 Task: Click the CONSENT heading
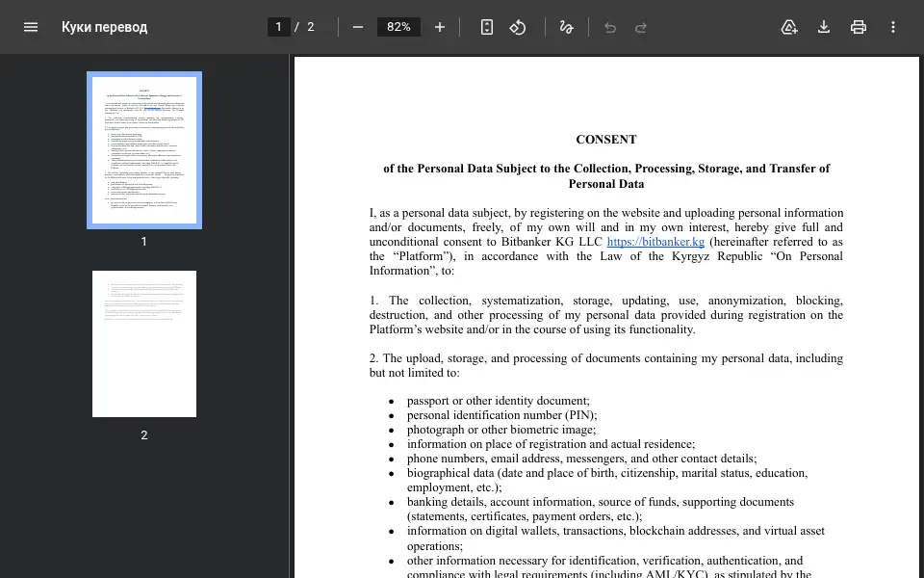pos(605,140)
